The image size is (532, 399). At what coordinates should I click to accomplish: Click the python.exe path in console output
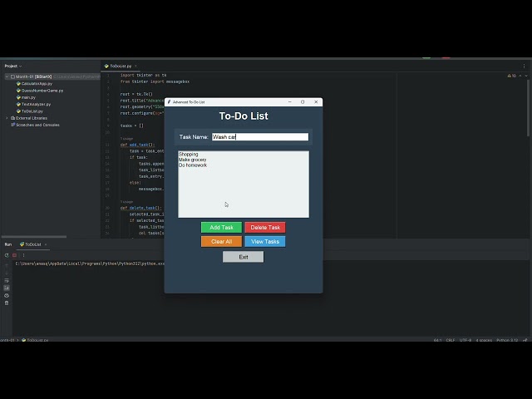tap(90, 264)
